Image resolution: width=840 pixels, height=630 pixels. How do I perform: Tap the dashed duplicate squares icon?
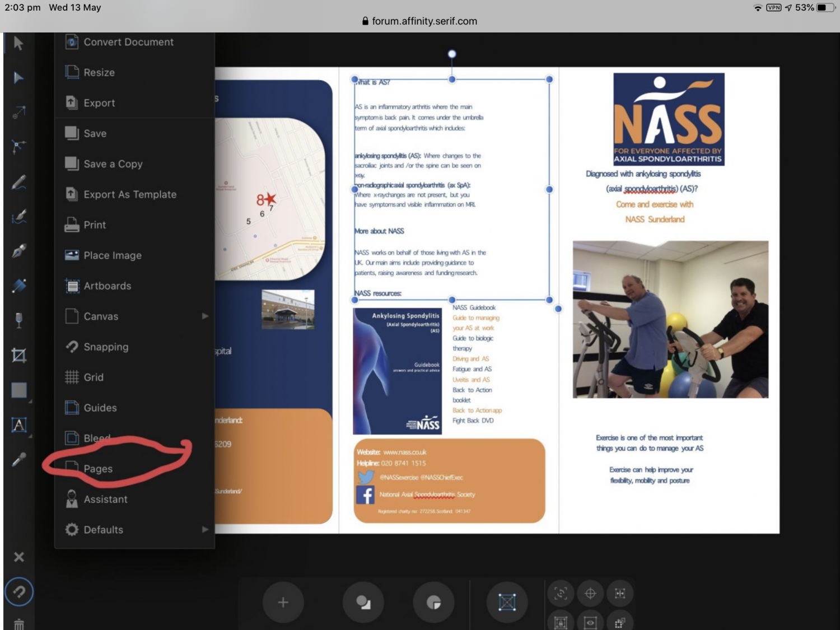click(x=620, y=622)
